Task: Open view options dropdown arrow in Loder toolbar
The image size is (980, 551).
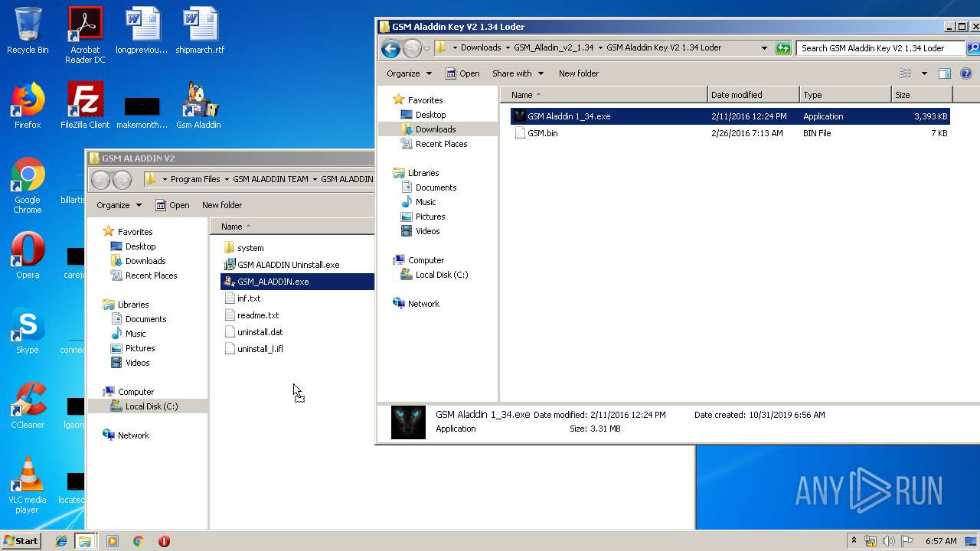Action: (924, 73)
